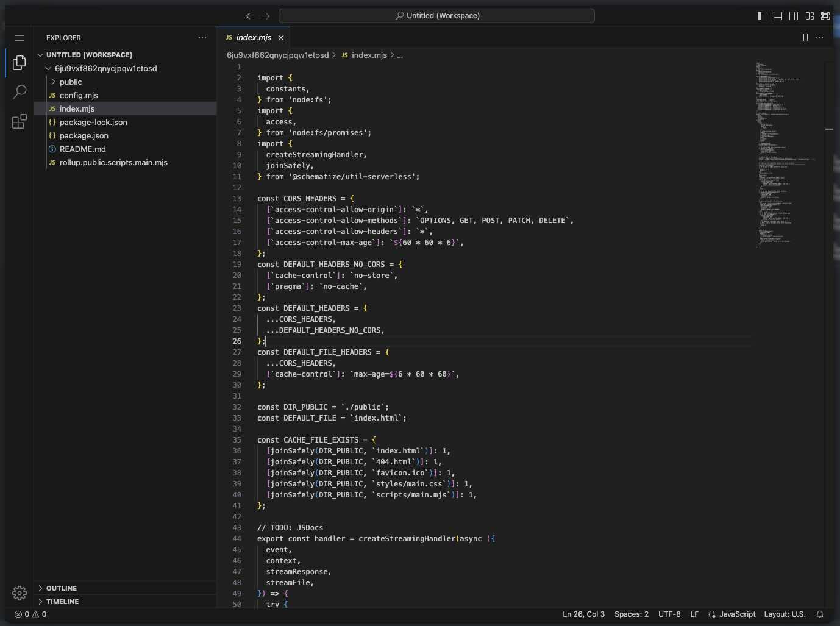Open Explorer Views and More Actions menu
This screenshot has width=840, height=626.
click(202, 38)
